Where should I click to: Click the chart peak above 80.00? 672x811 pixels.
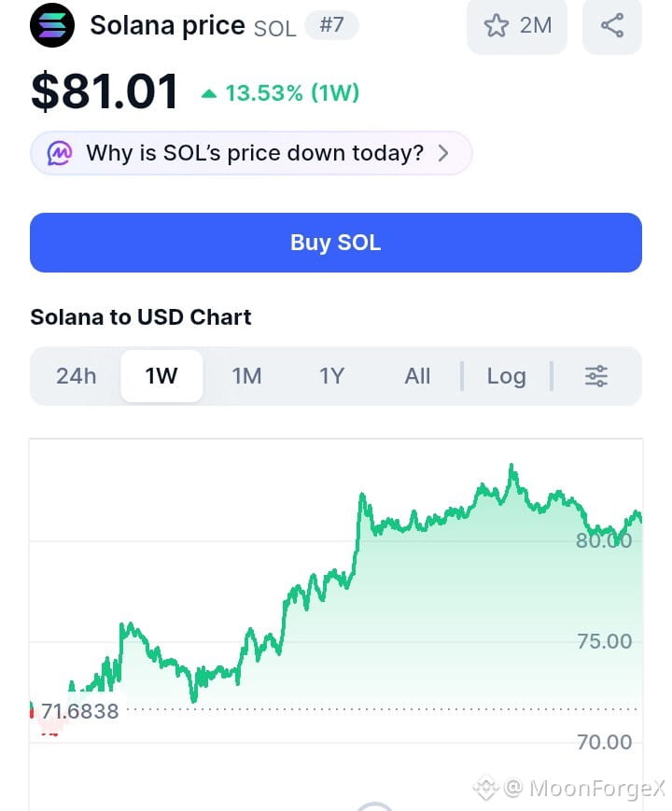pos(511,468)
